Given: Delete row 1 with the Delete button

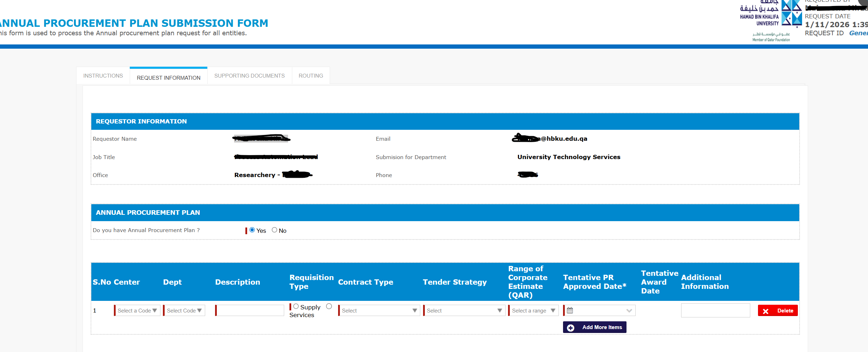Looking at the screenshot, I should (778, 311).
